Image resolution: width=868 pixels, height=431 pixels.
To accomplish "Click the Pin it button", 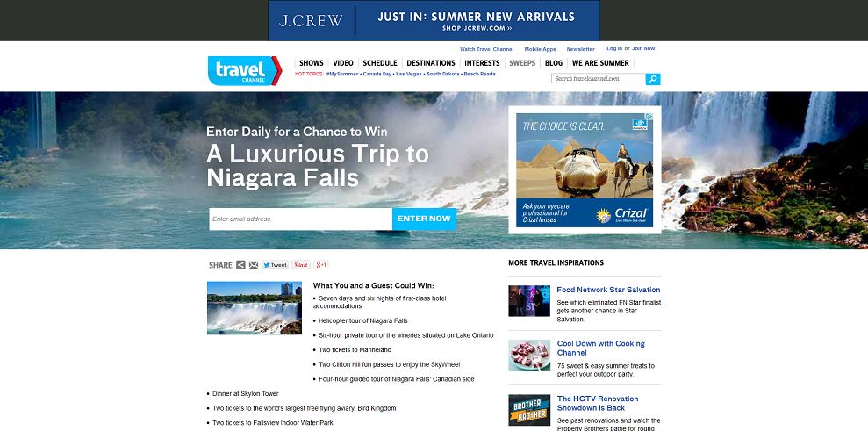I will click(x=301, y=265).
